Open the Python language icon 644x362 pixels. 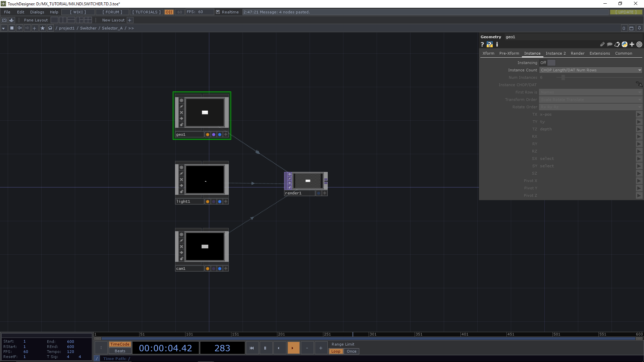point(625,44)
